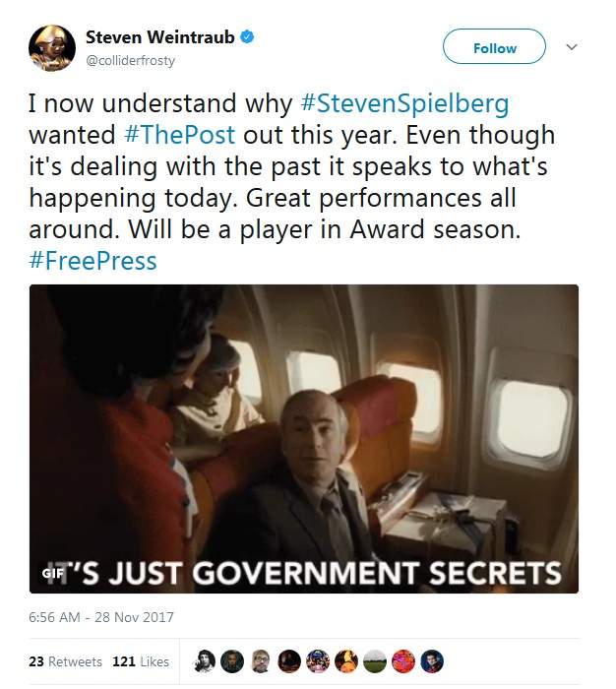Click the green landscape liker avatar
Screen dimensions: 616x689
click(375, 661)
